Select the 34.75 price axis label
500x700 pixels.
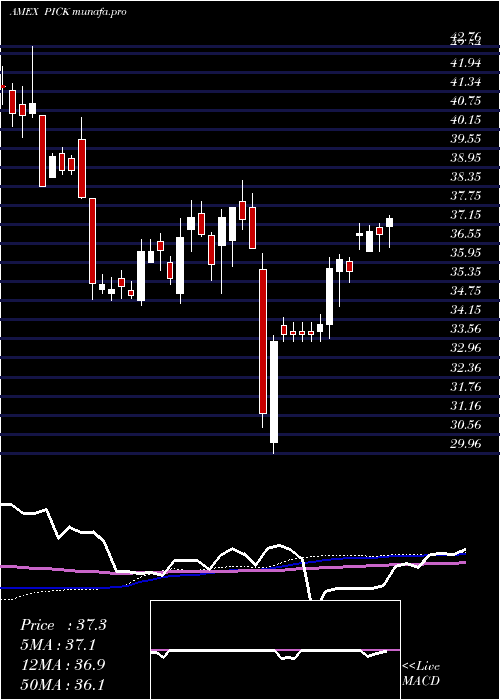[466, 291]
